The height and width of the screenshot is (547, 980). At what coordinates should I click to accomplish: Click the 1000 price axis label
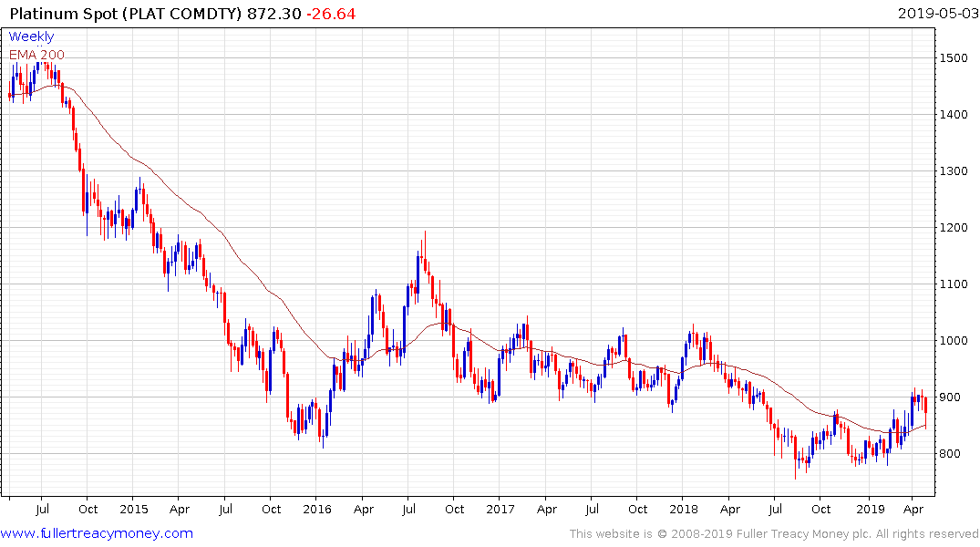(x=954, y=341)
